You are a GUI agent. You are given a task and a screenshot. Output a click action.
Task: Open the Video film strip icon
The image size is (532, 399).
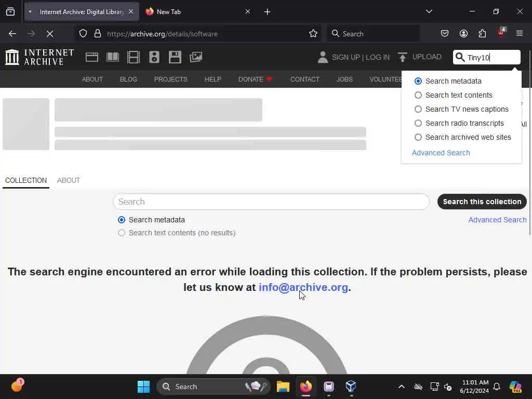134,57
